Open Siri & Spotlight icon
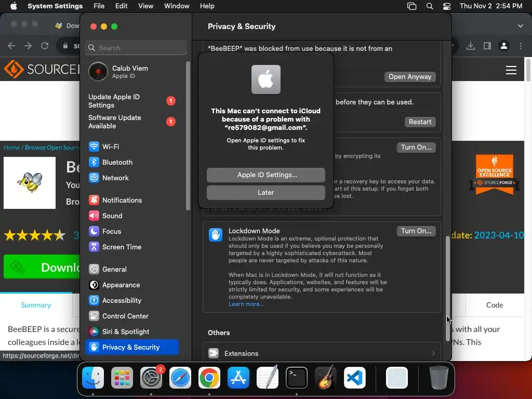This screenshot has width=532, height=399. pyautogui.click(x=94, y=332)
